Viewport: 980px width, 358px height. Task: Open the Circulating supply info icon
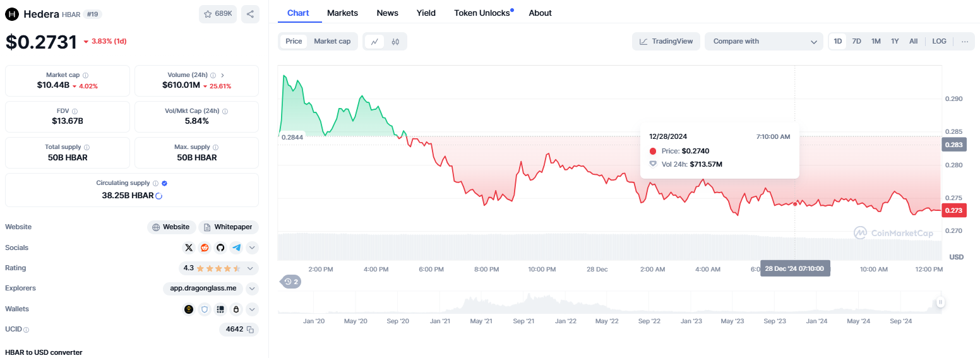[155, 183]
